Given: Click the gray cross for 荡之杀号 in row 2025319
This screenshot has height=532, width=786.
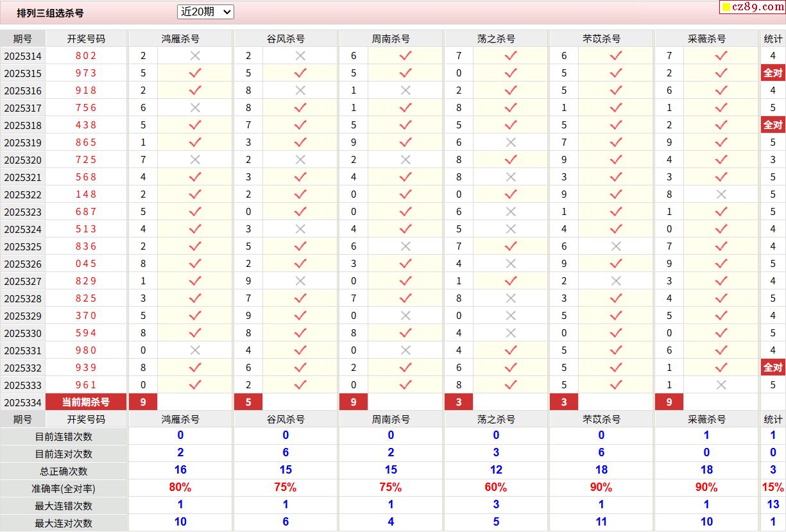Looking at the screenshot, I should 511,142.
